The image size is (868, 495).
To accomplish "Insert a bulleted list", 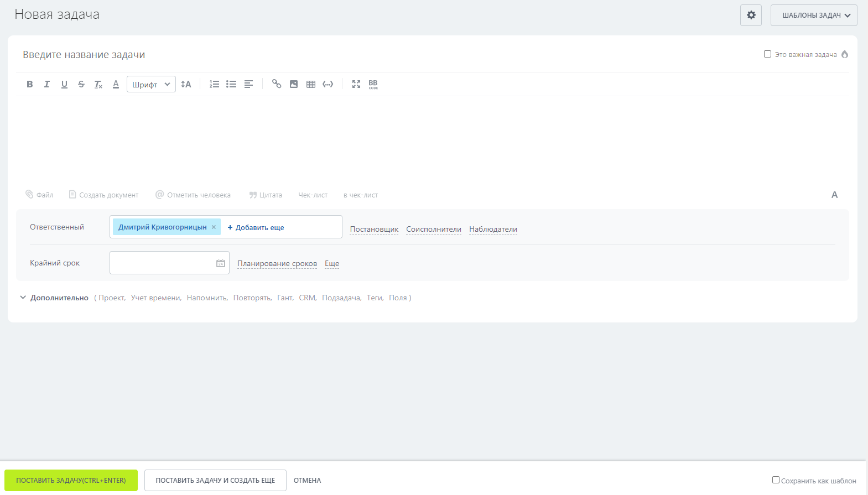I will tap(231, 84).
